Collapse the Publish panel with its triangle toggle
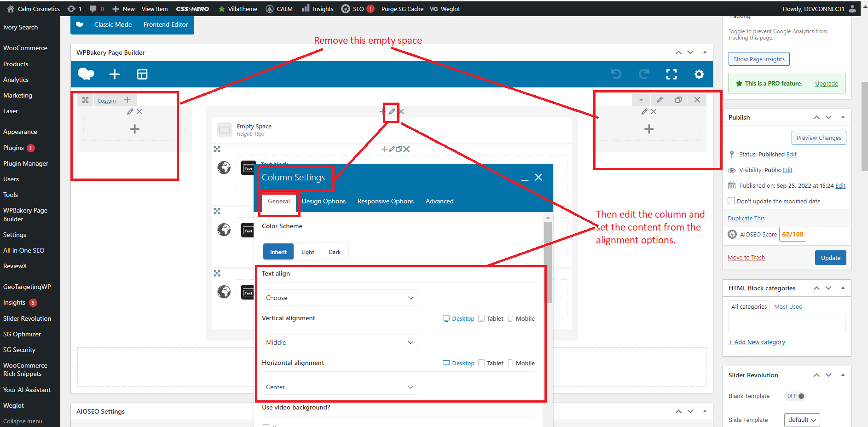This screenshot has width=868, height=427. click(843, 117)
